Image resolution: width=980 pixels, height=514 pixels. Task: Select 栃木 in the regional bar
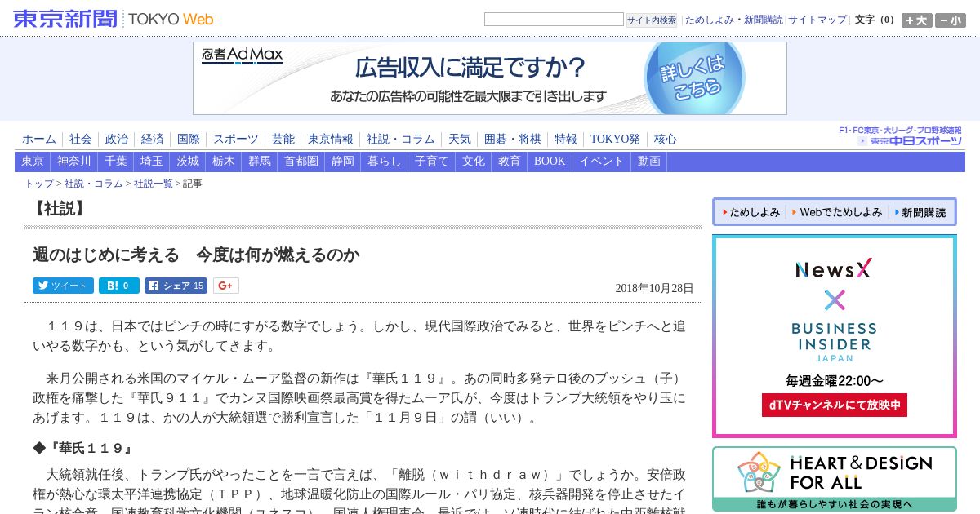coord(224,162)
